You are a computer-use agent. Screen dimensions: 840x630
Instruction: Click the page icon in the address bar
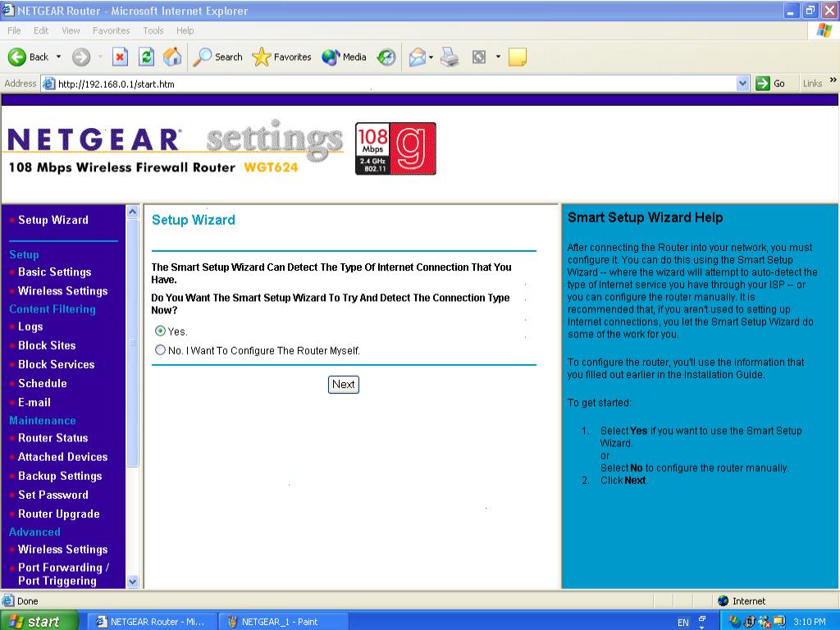click(48, 84)
